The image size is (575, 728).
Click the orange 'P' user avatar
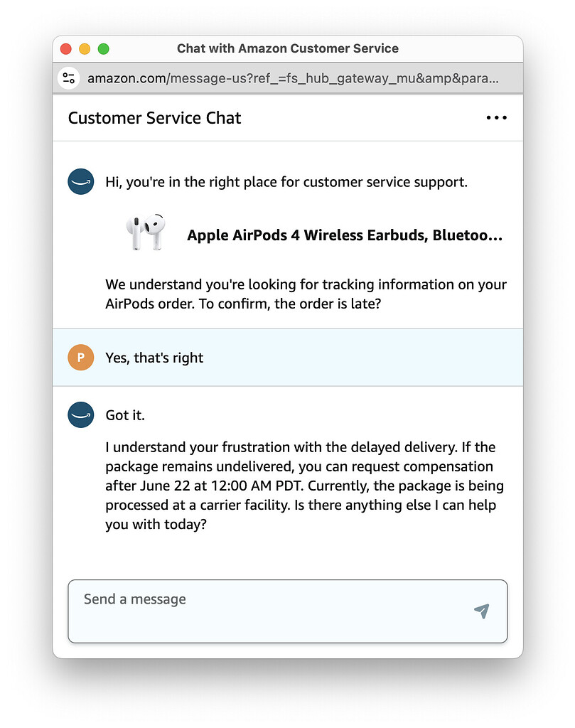(80, 358)
